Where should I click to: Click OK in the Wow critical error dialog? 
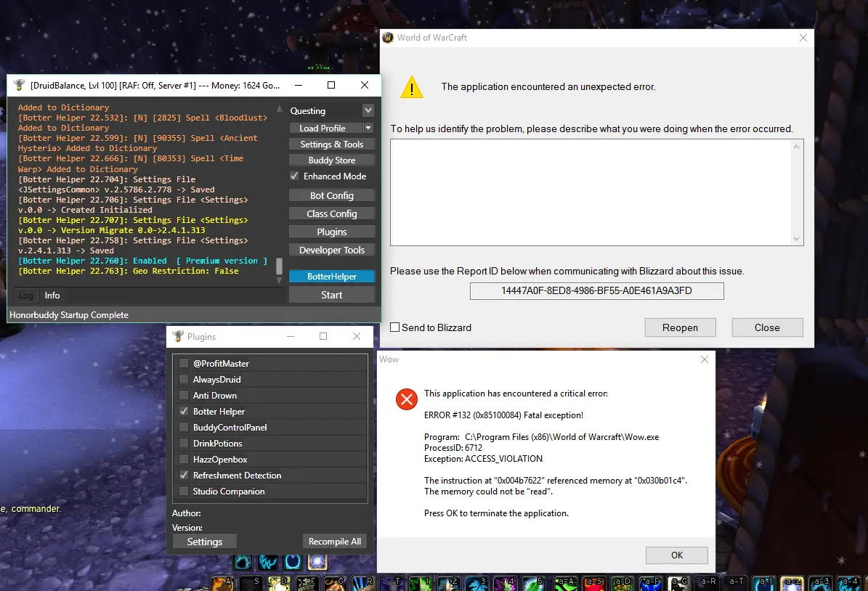677,555
